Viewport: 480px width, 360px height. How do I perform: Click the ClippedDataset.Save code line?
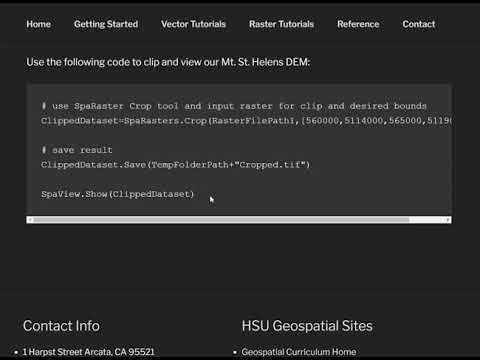click(x=175, y=165)
